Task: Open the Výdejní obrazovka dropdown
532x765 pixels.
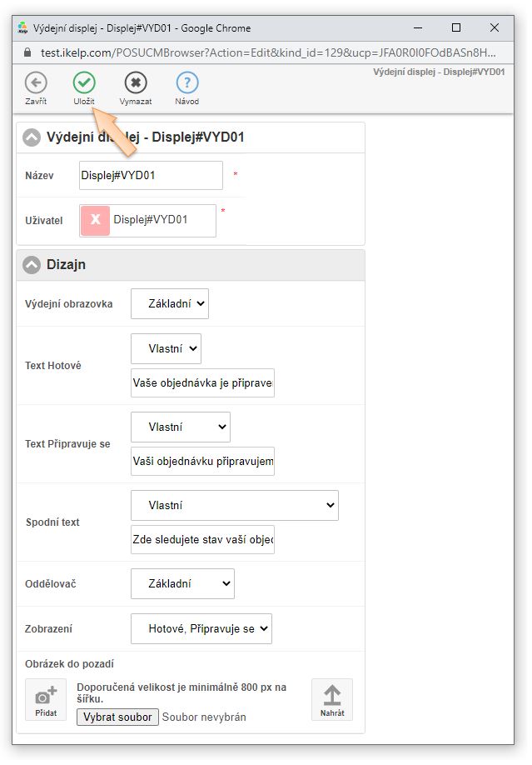Action: pyautogui.click(x=170, y=304)
